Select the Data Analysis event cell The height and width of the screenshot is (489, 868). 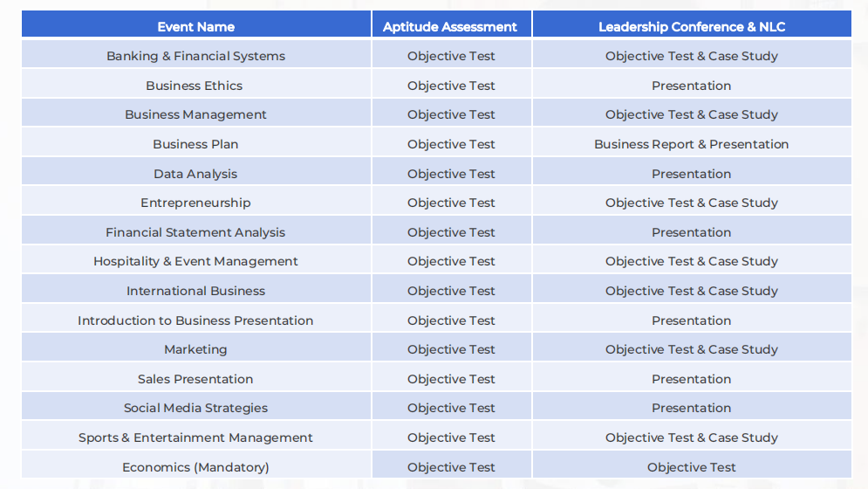(195, 174)
